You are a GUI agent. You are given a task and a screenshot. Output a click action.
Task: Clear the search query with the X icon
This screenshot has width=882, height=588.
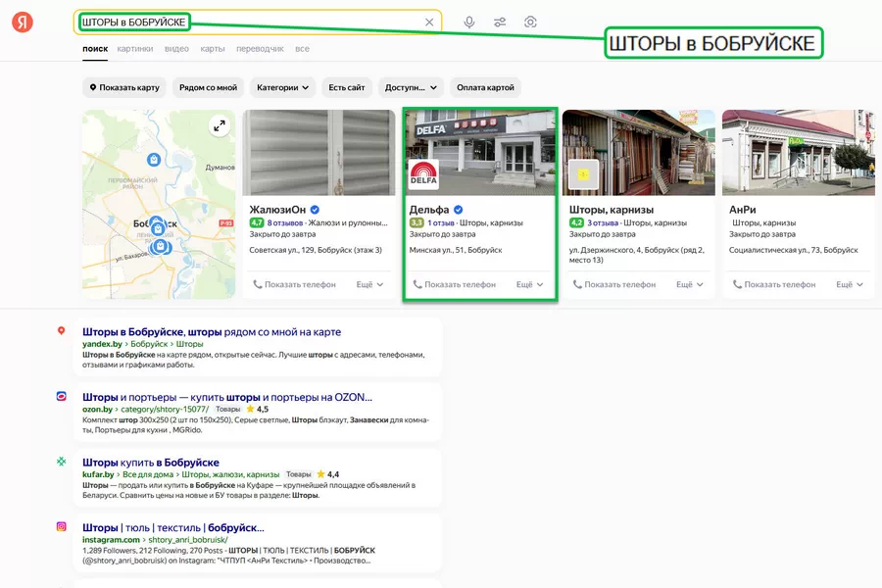pyautogui.click(x=429, y=22)
